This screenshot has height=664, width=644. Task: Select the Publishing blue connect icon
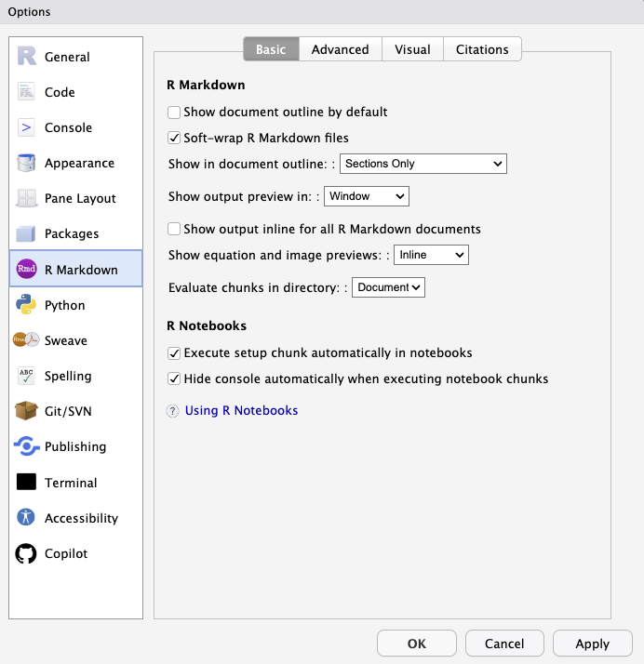[26, 446]
